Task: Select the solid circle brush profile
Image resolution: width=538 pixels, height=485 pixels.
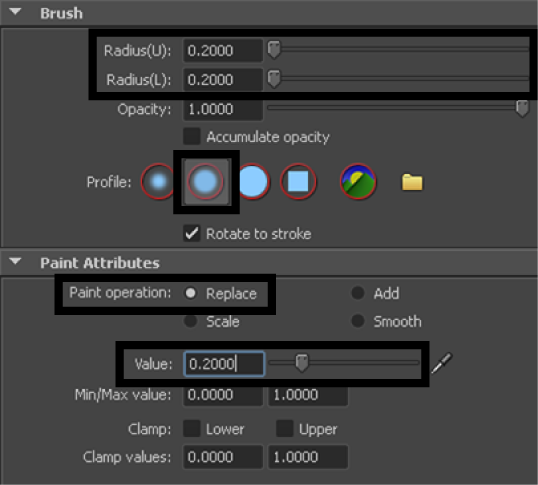Action: pyautogui.click(x=253, y=181)
